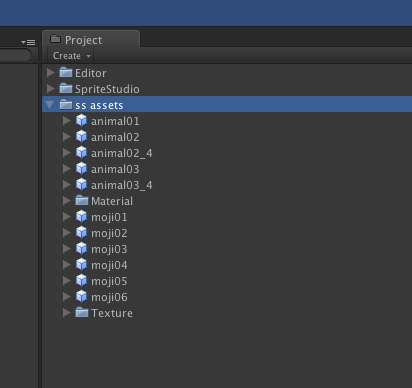Select the Material label text
412x388 pixels.
(112, 201)
